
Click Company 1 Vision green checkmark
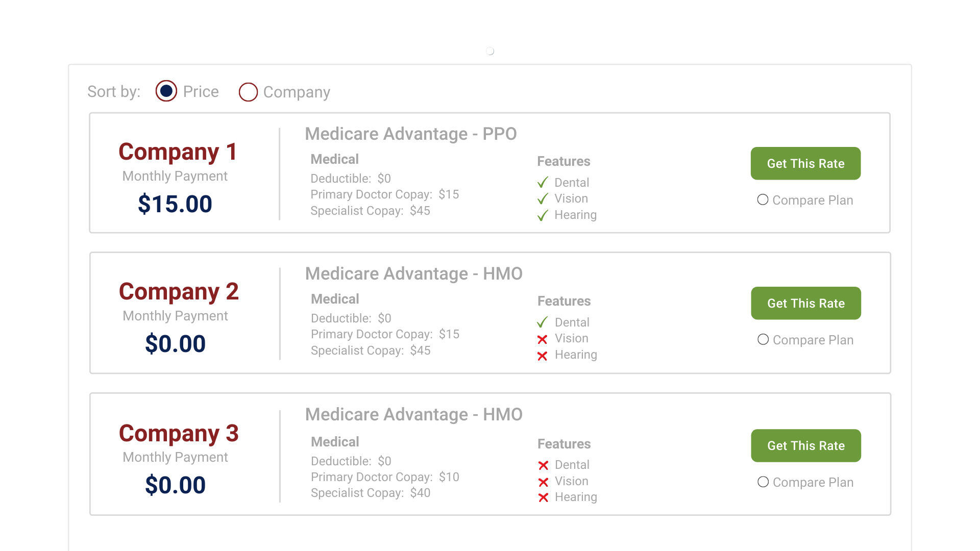click(x=543, y=199)
